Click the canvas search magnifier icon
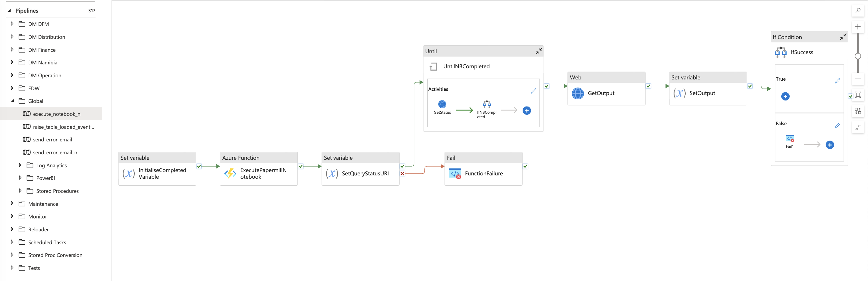This screenshot has width=868, height=281. click(x=858, y=11)
